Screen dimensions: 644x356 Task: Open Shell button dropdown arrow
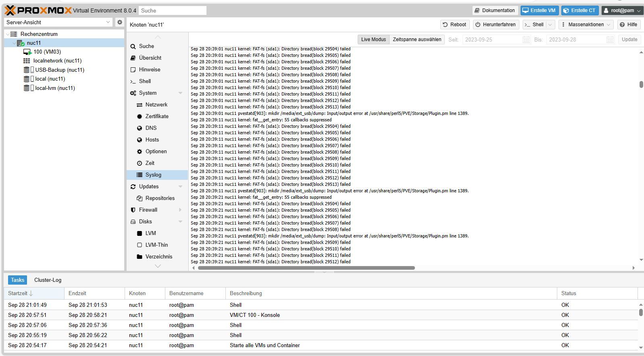click(550, 25)
